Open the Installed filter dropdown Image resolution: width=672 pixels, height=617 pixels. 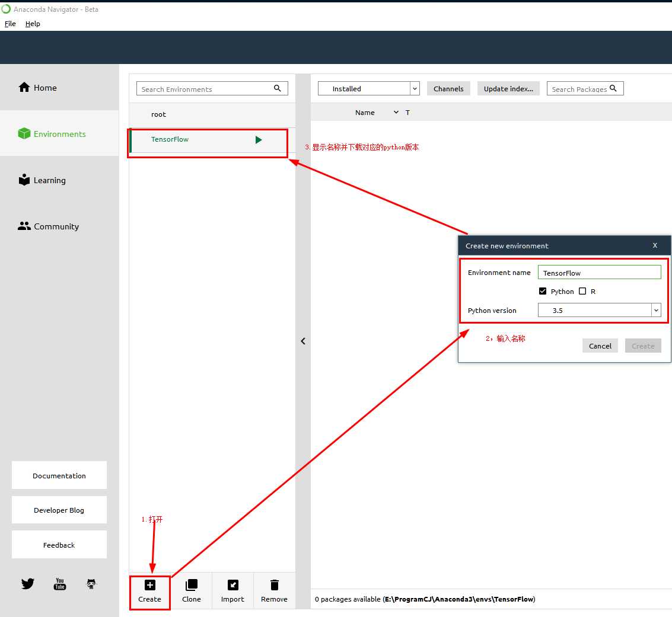tap(368, 89)
